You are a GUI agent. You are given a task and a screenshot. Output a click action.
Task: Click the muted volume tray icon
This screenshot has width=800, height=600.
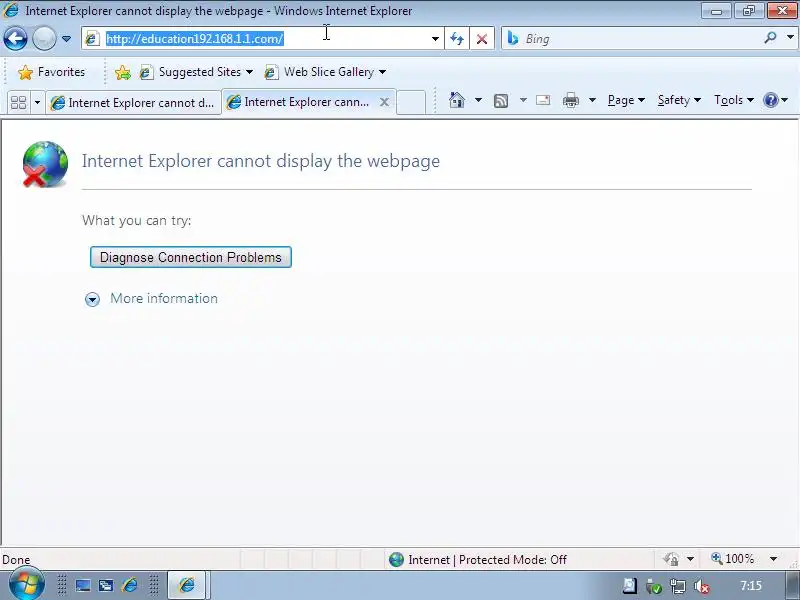[x=702, y=586]
